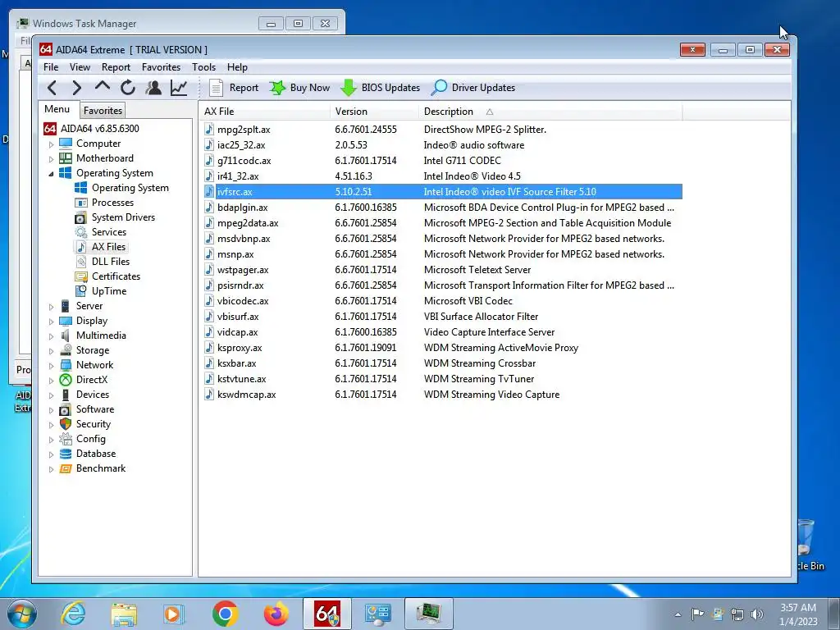Select the iac25_32.ax row
The height and width of the screenshot is (630, 840).
(442, 145)
